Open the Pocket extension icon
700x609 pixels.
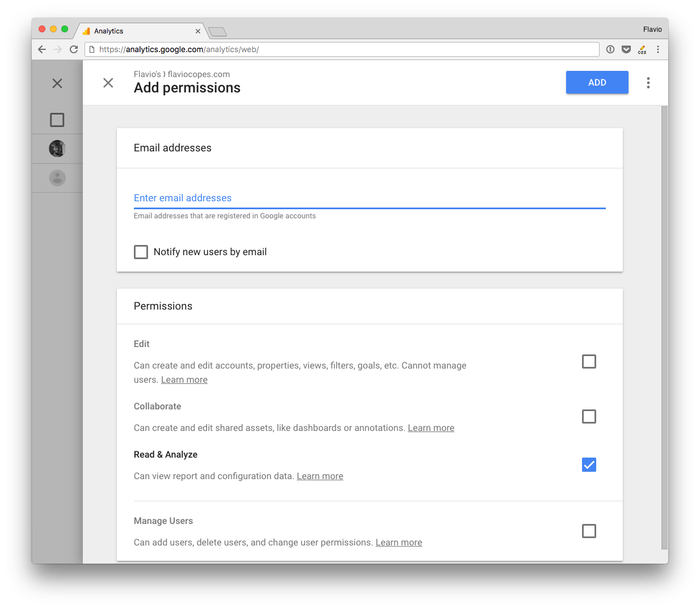pyautogui.click(x=626, y=49)
